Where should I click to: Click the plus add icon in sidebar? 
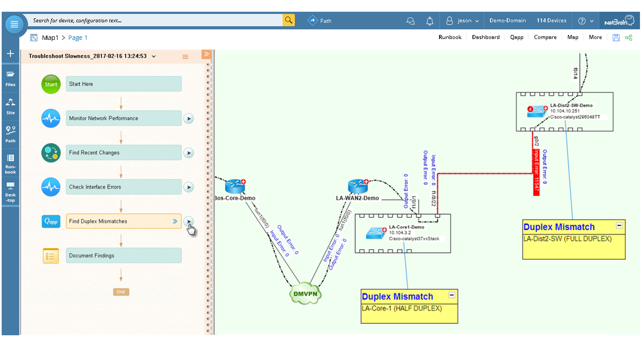(10, 54)
